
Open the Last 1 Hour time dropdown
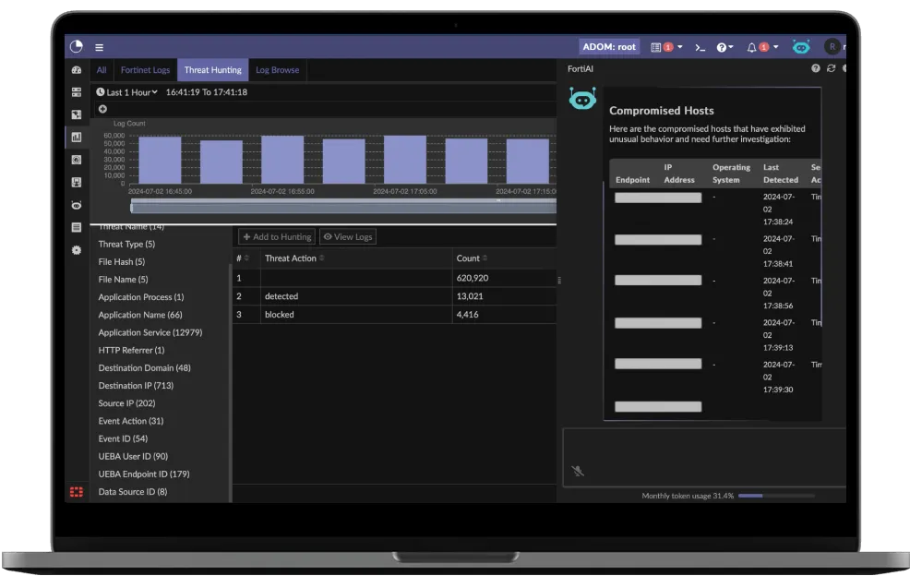tap(126, 92)
